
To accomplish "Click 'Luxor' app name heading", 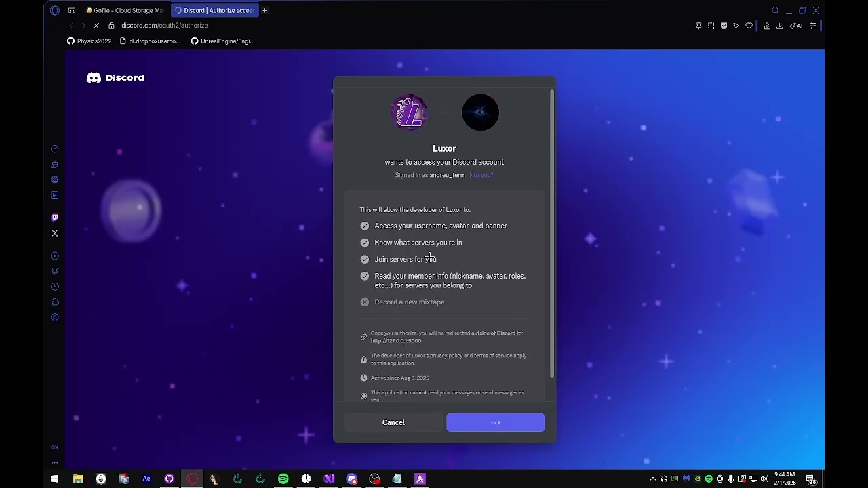I will (x=444, y=148).
